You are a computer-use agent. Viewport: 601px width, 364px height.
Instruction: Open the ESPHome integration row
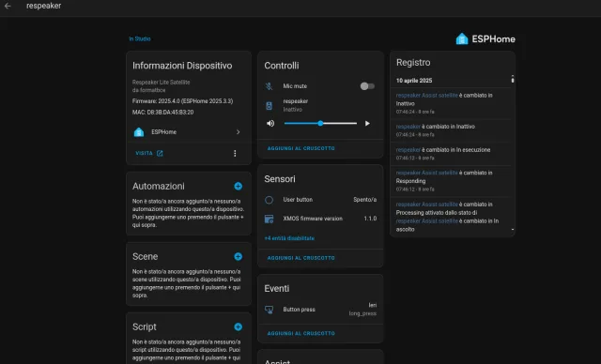[x=189, y=132]
